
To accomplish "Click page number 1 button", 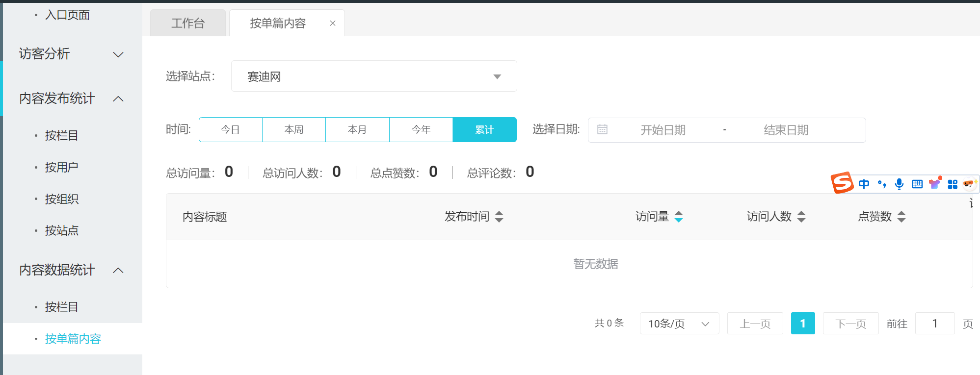I will pyautogui.click(x=803, y=324).
